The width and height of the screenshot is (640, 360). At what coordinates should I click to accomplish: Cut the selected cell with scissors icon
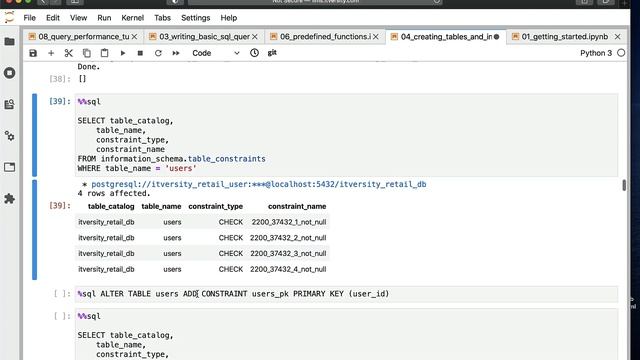point(69,53)
